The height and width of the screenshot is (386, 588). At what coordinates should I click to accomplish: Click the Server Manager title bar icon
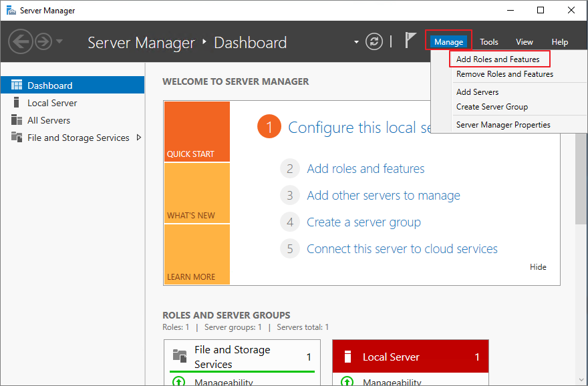tap(11, 11)
